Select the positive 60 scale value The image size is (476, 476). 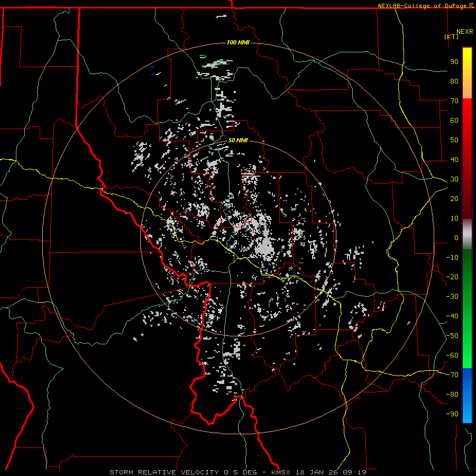pos(454,120)
